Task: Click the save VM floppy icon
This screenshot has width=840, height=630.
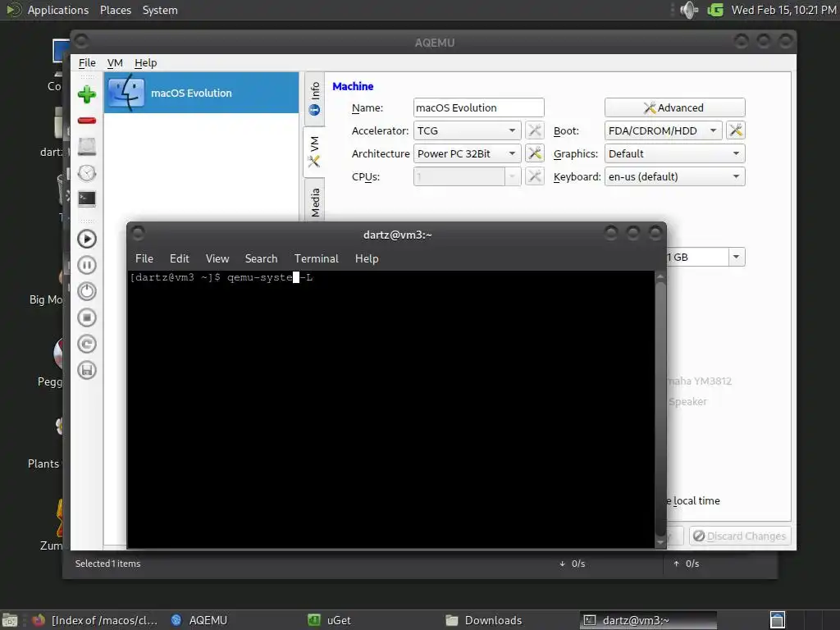Action: coord(87,370)
